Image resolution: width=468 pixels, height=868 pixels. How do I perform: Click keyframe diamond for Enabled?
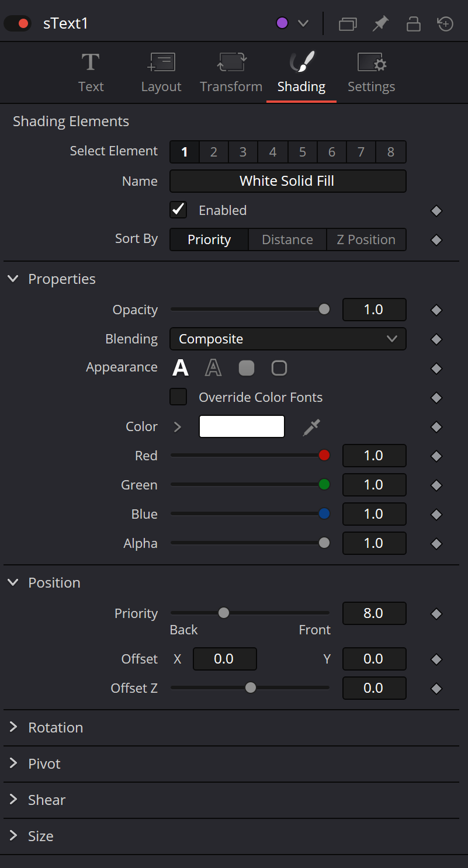[436, 211]
